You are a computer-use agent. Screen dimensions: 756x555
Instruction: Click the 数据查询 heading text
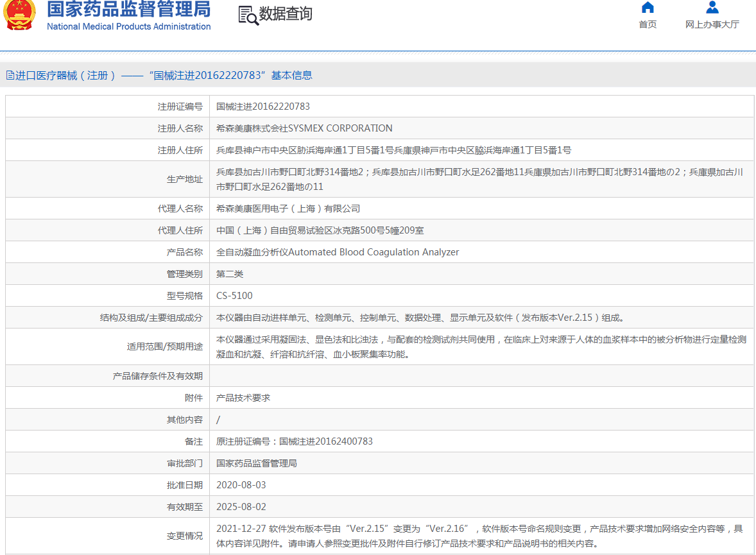pos(286,14)
